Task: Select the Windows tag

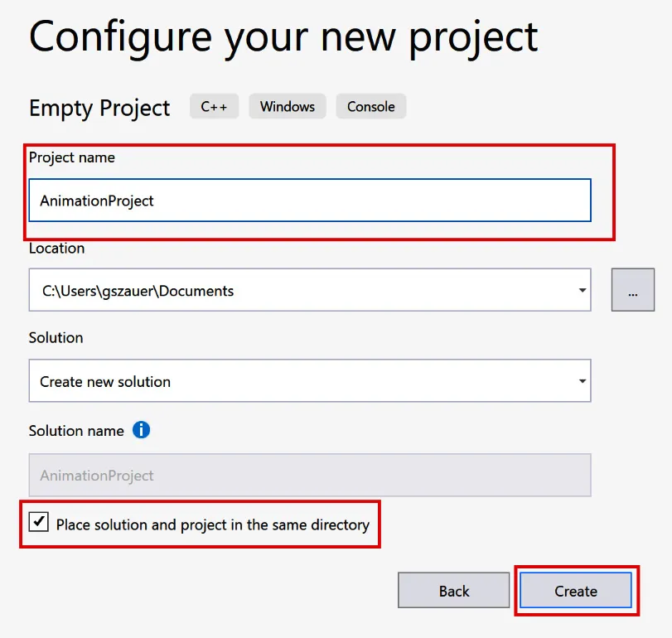Action: (287, 106)
